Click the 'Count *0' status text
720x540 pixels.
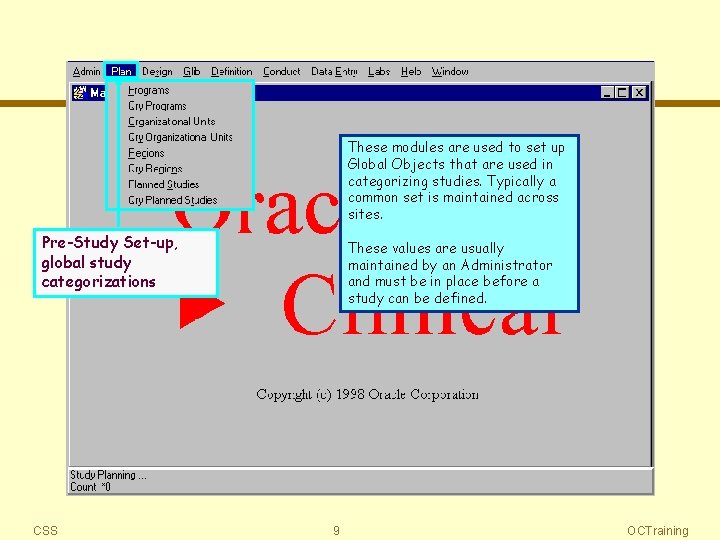(90, 487)
